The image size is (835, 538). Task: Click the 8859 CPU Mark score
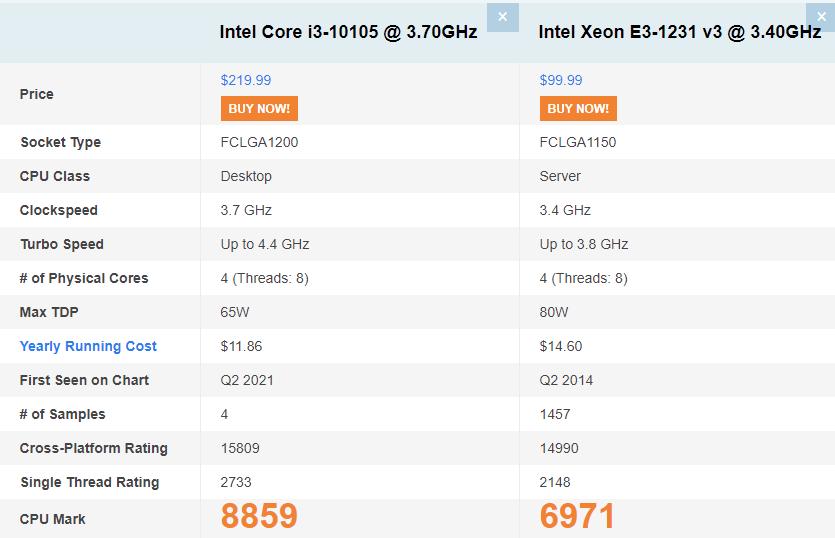coord(259,516)
